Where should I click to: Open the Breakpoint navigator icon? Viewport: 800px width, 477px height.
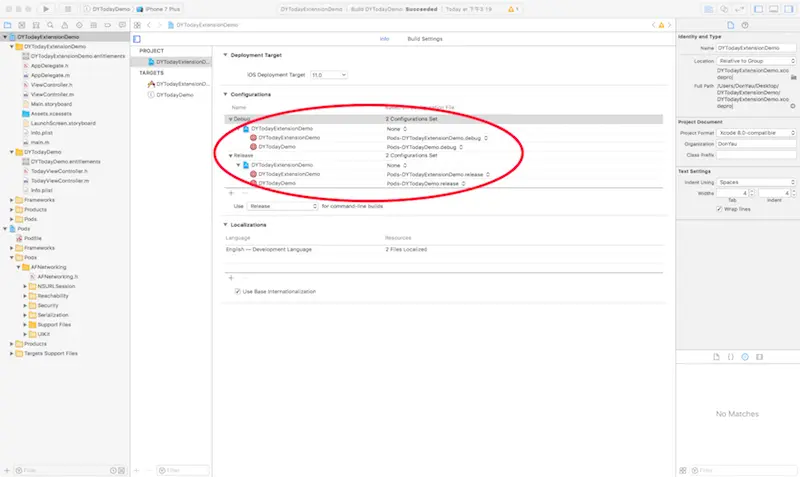pos(108,25)
